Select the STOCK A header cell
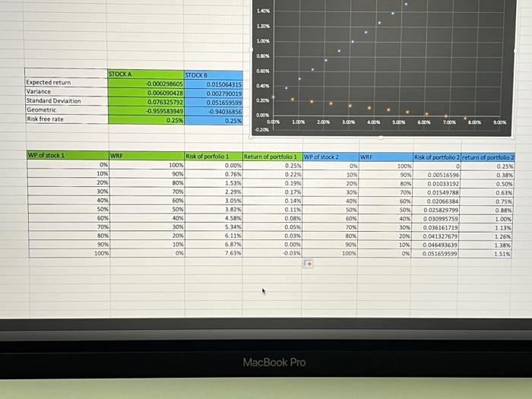 coord(146,74)
